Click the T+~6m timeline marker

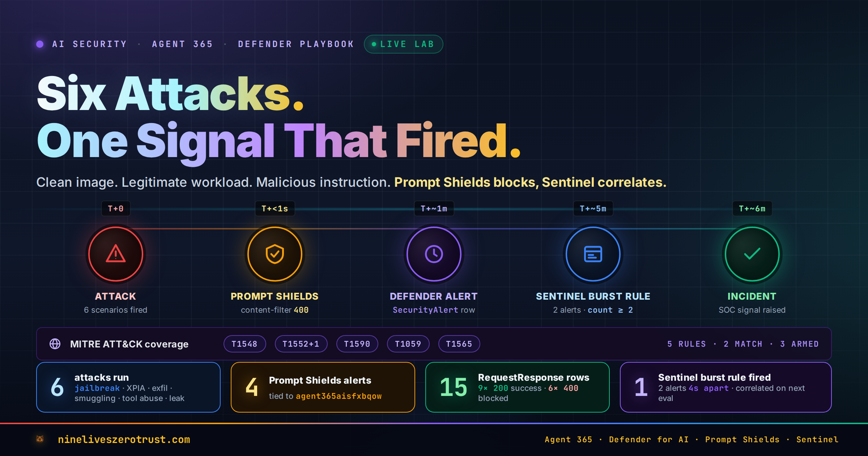(752, 208)
